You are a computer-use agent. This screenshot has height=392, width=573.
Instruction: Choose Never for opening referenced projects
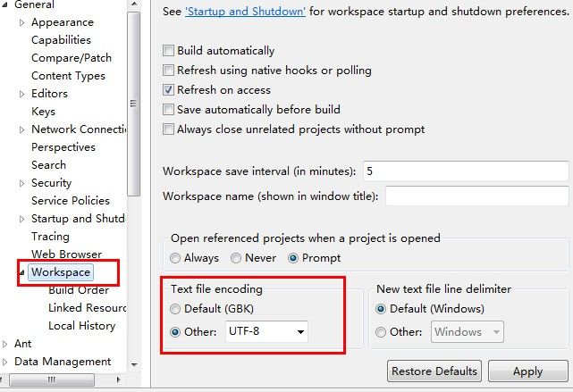click(236, 258)
